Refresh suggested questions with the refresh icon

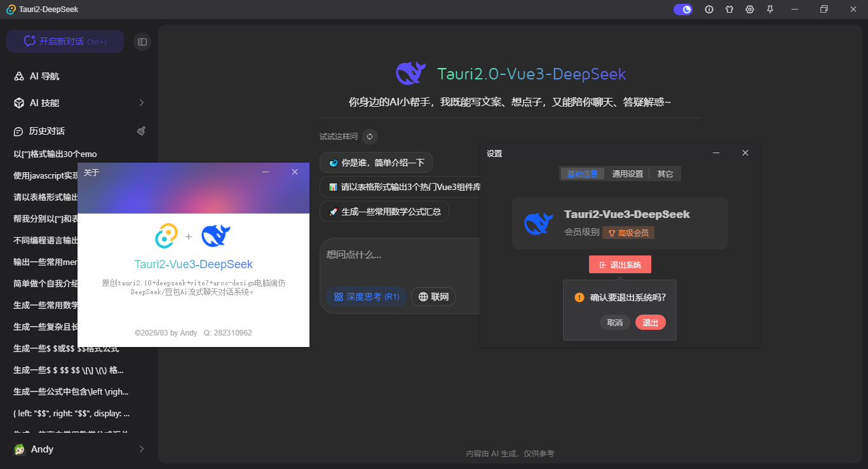[x=369, y=137]
